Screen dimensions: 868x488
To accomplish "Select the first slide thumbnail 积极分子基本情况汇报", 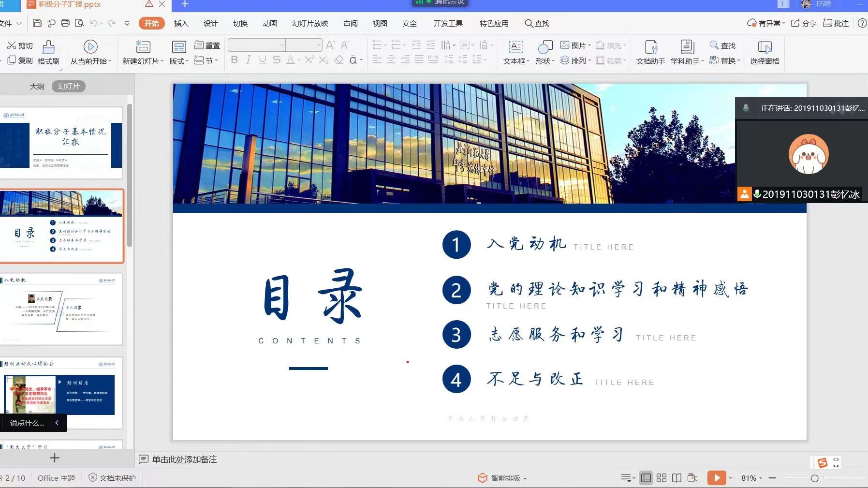I will 61,143.
